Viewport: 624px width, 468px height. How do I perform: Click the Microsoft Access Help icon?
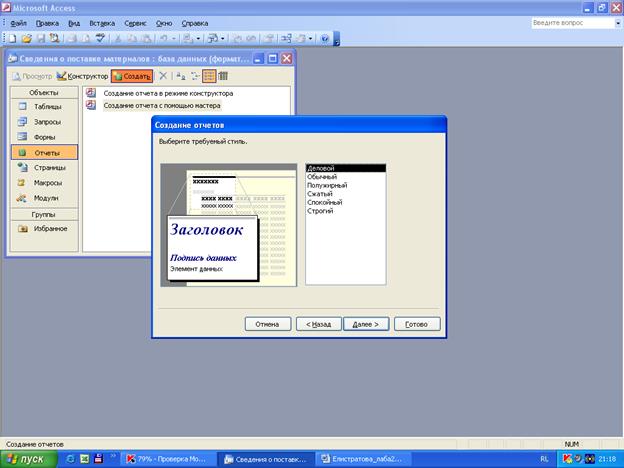[325, 38]
